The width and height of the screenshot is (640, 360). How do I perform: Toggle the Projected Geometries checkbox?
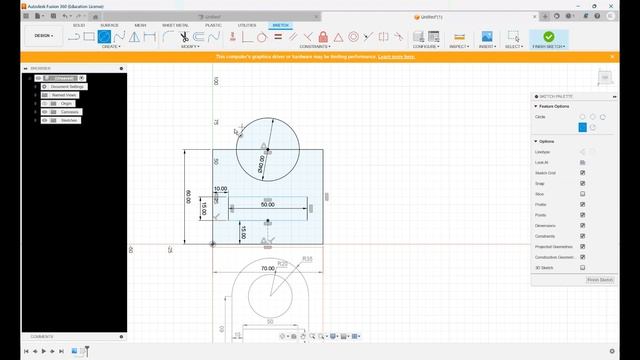[582, 247]
